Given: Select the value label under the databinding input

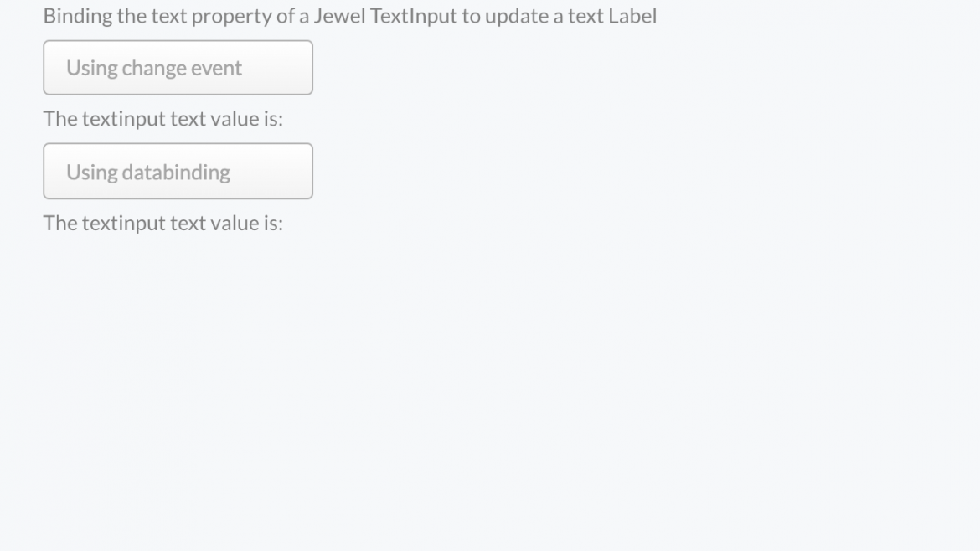Looking at the screenshot, I should click(x=163, y=223).
